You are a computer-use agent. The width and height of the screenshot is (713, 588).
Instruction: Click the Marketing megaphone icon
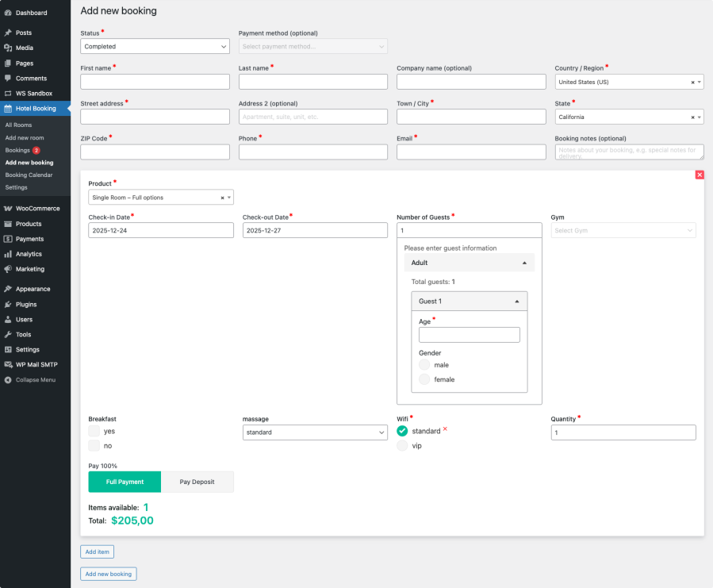tap(8, 269)
